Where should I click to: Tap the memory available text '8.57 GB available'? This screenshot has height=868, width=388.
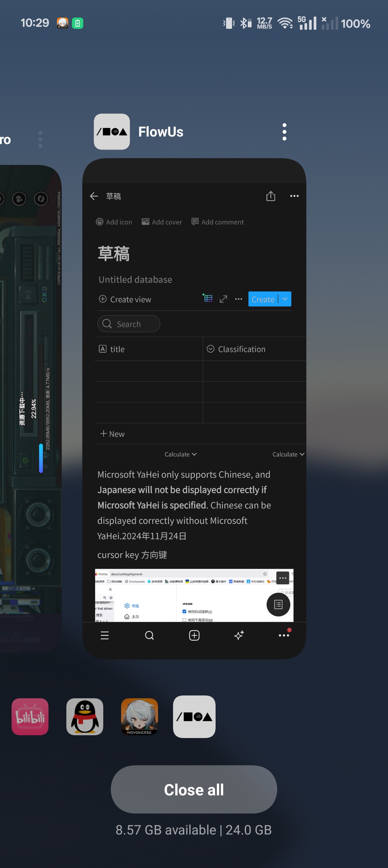(166, 830)
